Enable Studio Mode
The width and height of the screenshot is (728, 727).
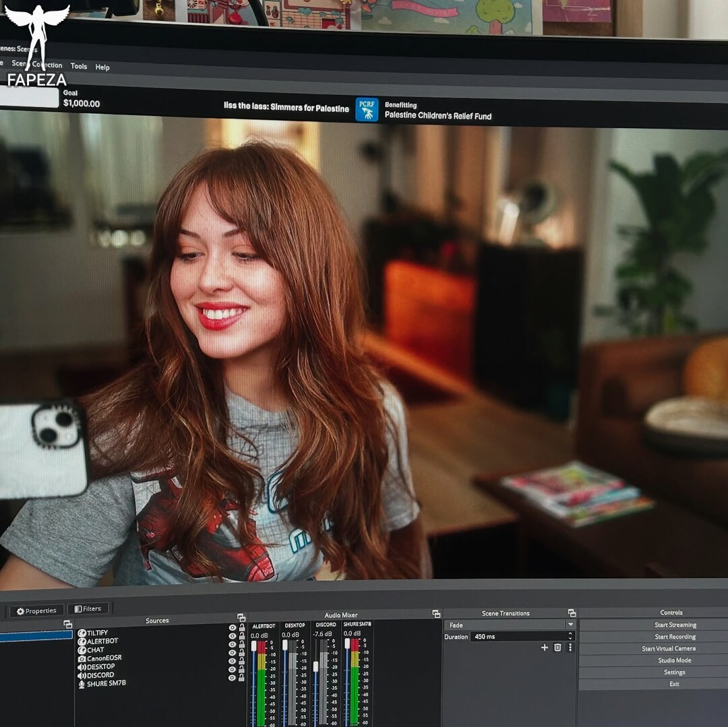[654, 660]
